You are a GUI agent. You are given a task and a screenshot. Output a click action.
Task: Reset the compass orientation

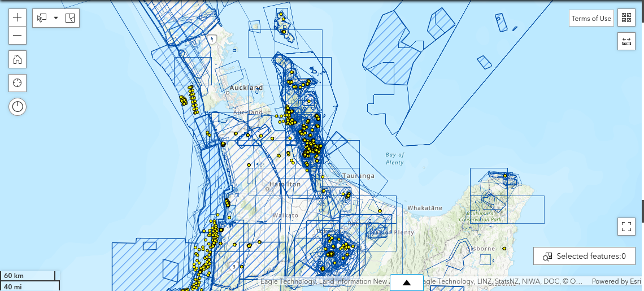click(x=18, y=106)
